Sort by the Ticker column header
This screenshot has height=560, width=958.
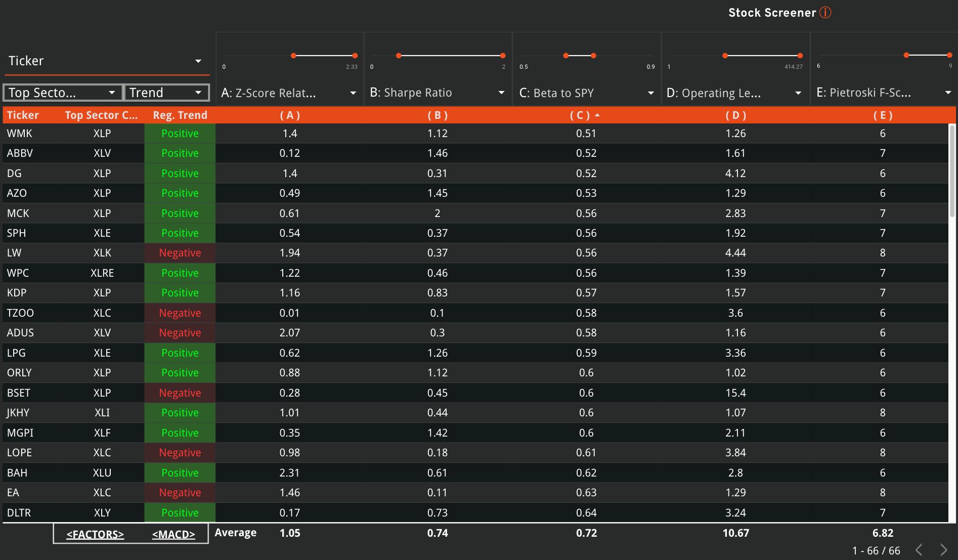[23, 115]
